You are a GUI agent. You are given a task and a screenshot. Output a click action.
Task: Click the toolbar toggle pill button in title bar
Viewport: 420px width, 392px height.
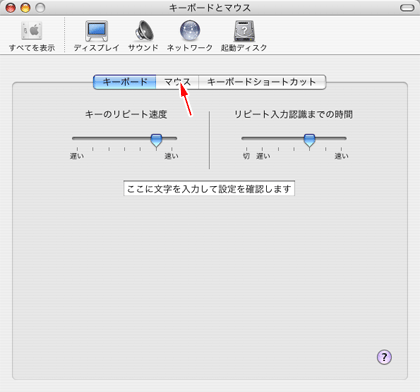(x=407, y=8)
